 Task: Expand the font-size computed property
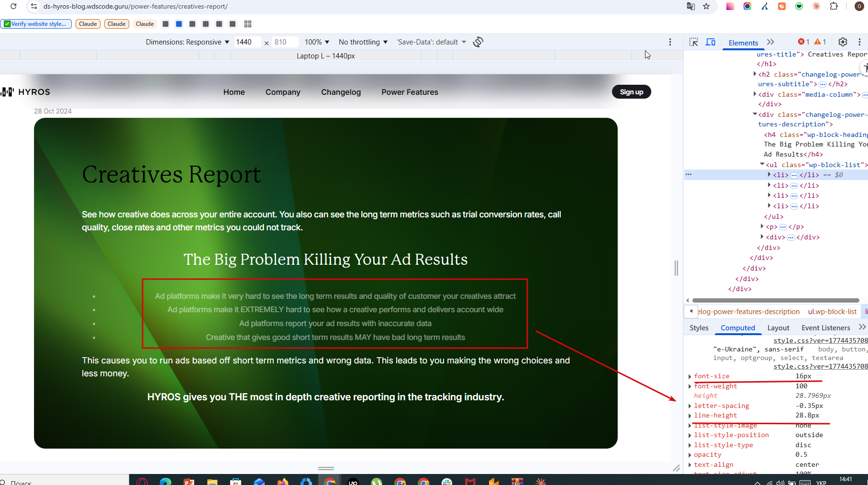click(x=690, y=376)
